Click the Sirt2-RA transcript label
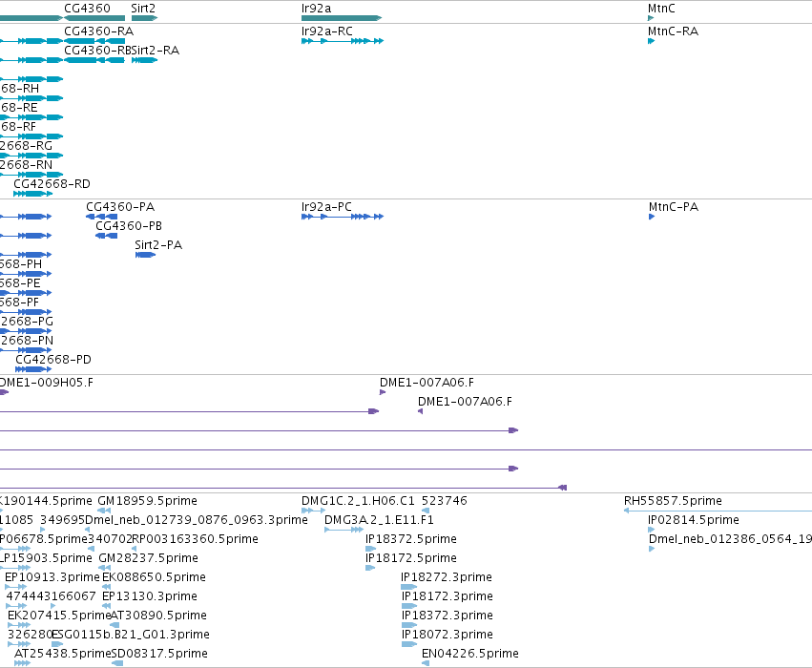The image size is (812, 668). click(x=156, y=51)
